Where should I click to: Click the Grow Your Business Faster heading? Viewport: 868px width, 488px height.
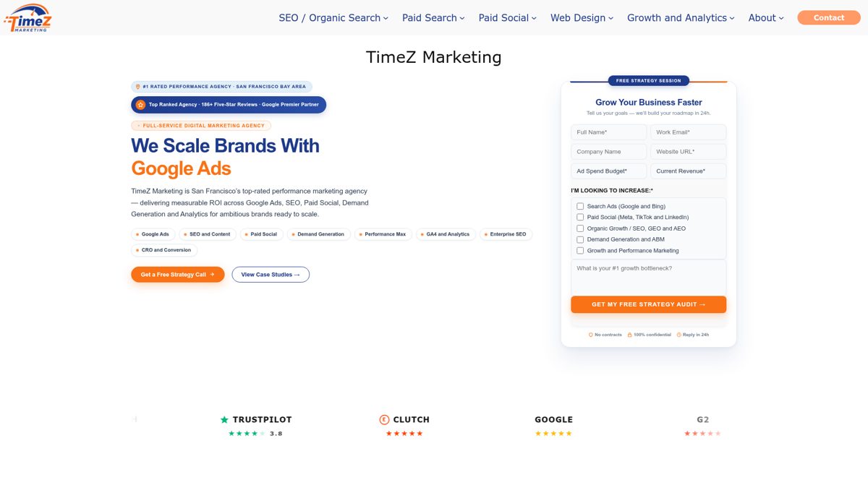(649, 103)
